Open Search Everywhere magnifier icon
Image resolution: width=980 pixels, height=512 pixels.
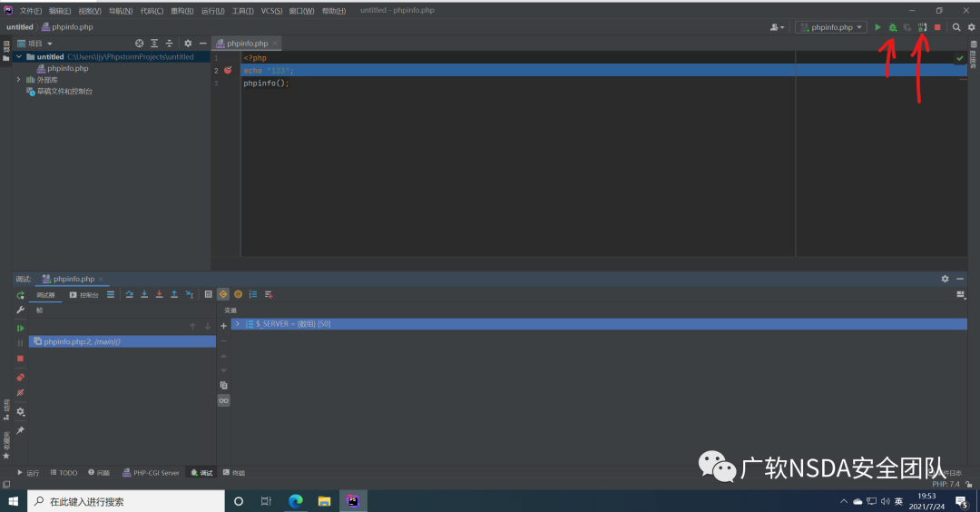pos(956,27)
